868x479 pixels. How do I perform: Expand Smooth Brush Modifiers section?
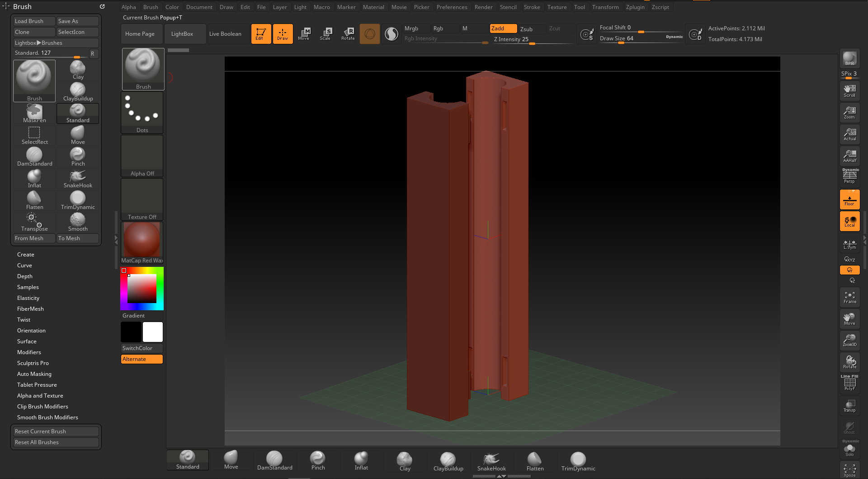click(x=47, y=417)
